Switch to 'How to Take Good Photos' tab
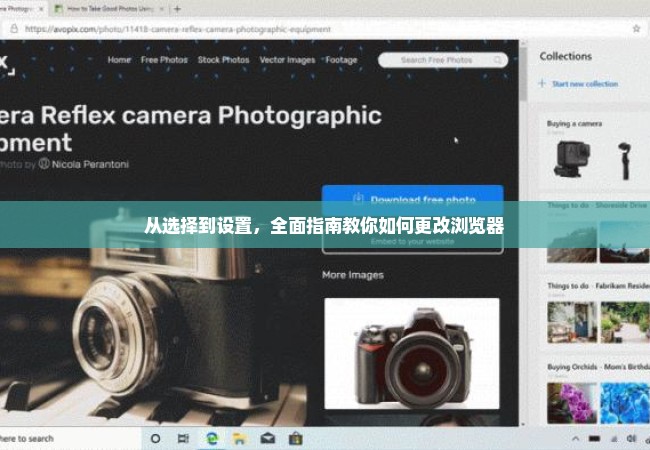This screenshot has width=650, height=450. [x=110, y=9]
